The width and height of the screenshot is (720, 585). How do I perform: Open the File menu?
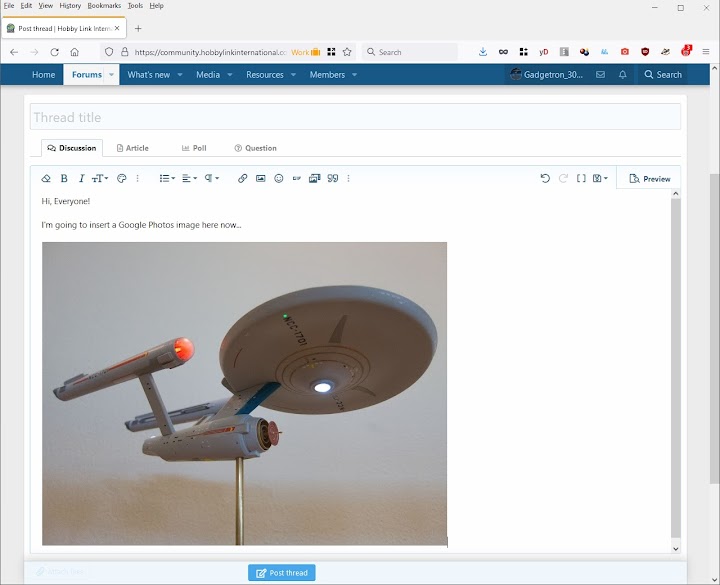[9, 6]
